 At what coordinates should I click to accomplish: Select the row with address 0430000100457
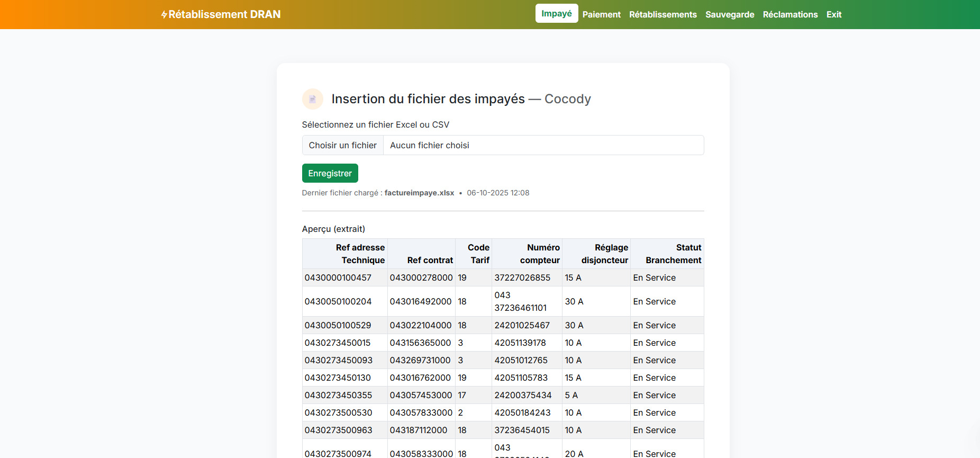[x=338, y=277]
